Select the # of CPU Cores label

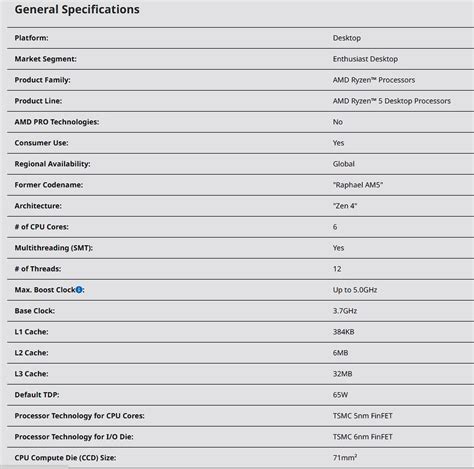(41, 227)
